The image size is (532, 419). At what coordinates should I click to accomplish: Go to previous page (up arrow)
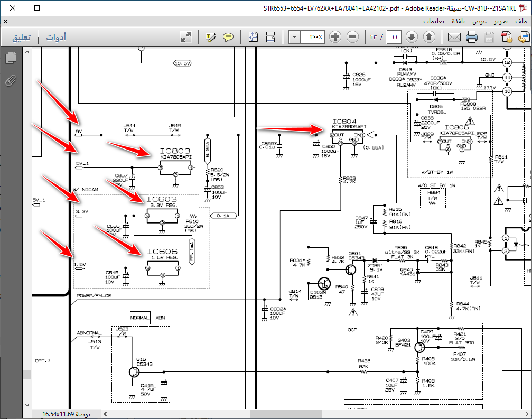coord(429,36)
